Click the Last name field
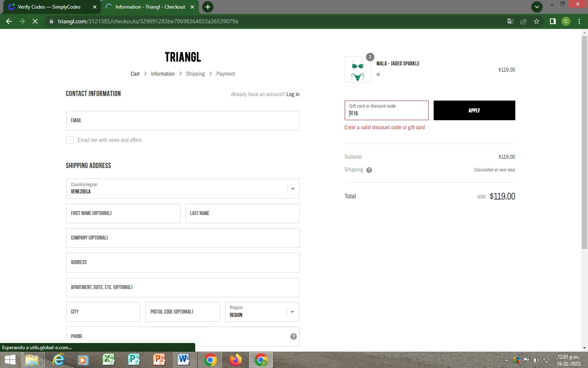The width and height of the screenshot is (588, 368). pyautogui.click(x=242, y=213)
